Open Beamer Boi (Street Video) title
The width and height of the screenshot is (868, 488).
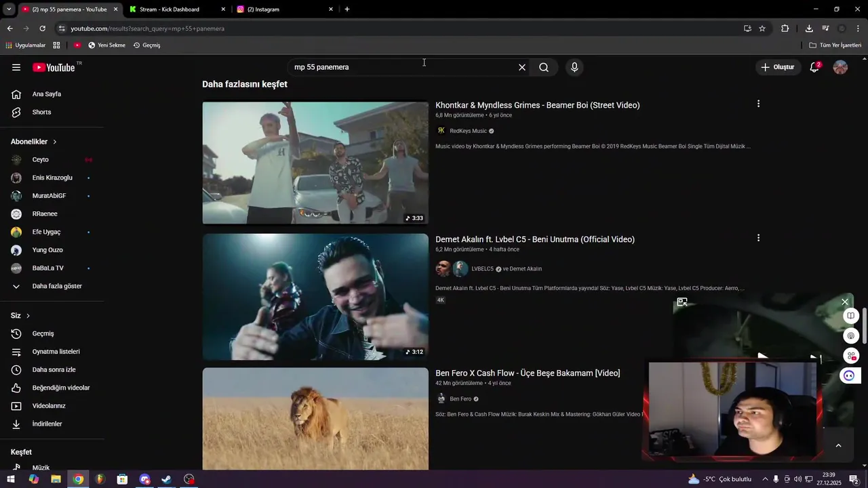(538, 105)
